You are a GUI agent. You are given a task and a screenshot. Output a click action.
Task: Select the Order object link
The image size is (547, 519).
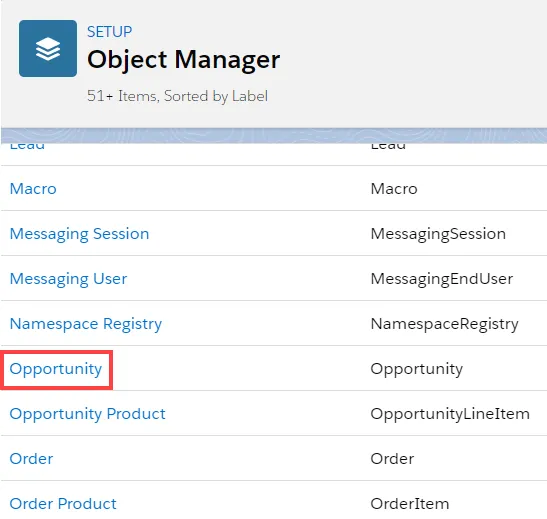click(x=31, y=459)
